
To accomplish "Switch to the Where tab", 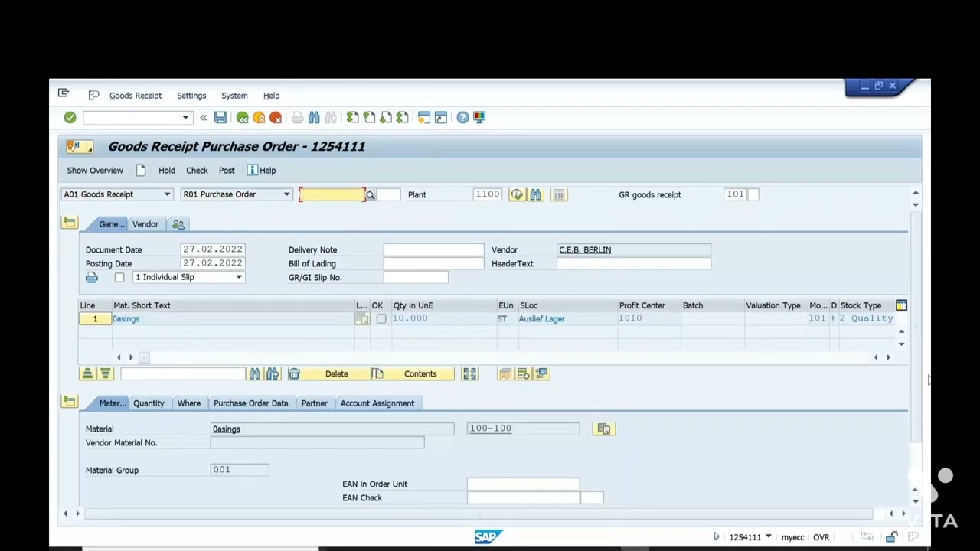I will pyautogui.click(x=189, y=403).
